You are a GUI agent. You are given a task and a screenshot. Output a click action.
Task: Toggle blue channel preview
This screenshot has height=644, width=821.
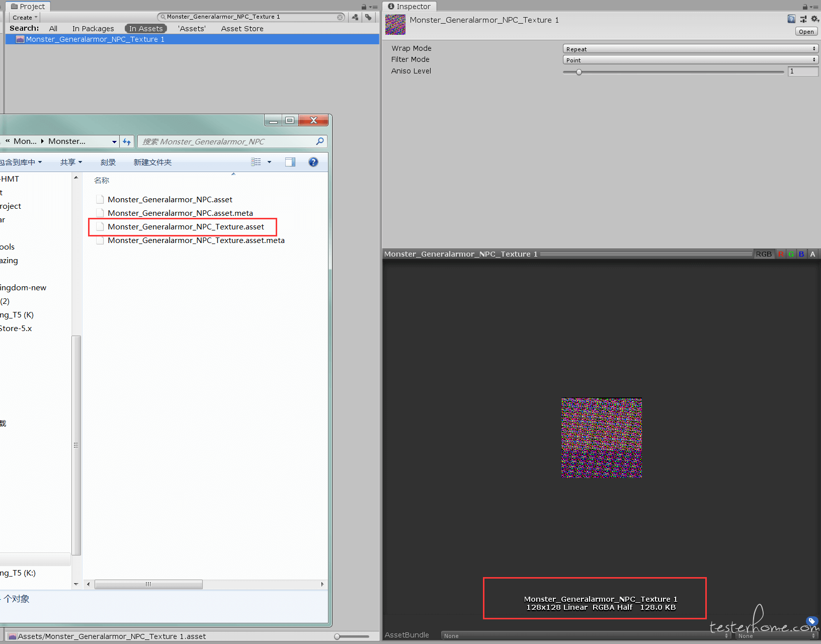(801, 254)
